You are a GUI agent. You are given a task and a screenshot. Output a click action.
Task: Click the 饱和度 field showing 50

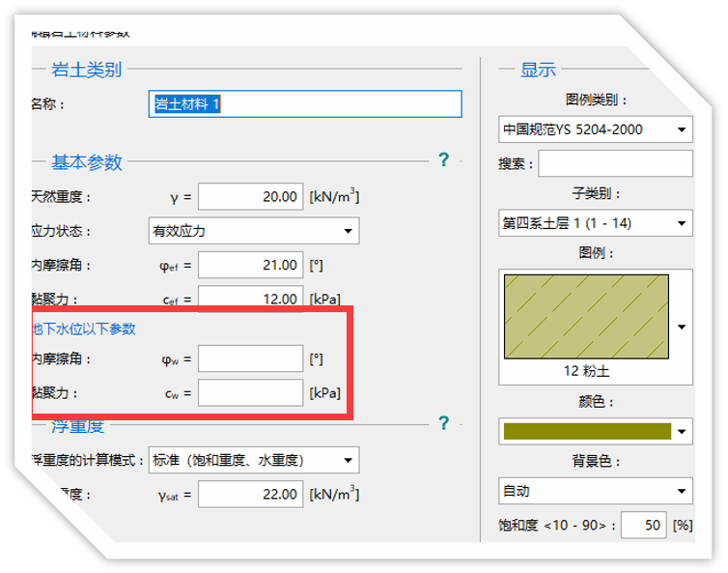643,526
